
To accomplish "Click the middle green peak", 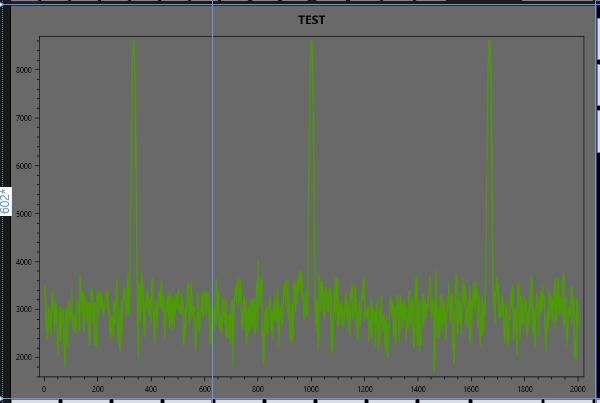I will tap(311, 153).
